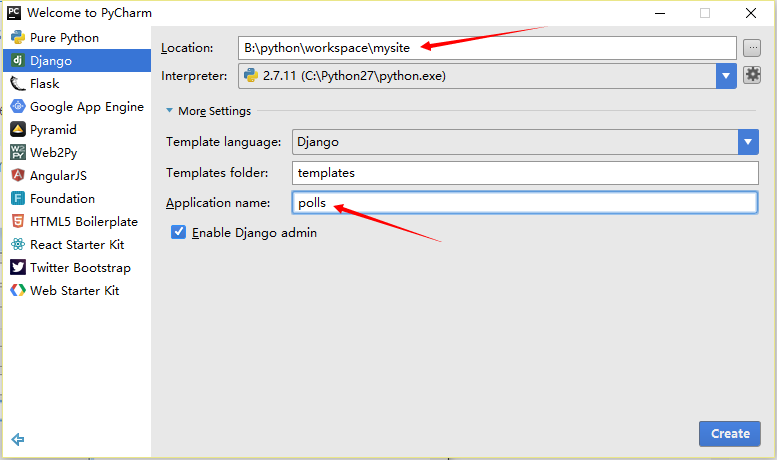Toggle Enable Django admin checkbox
Viewport: 777px width, 460px height.
(x=178, y=232)
